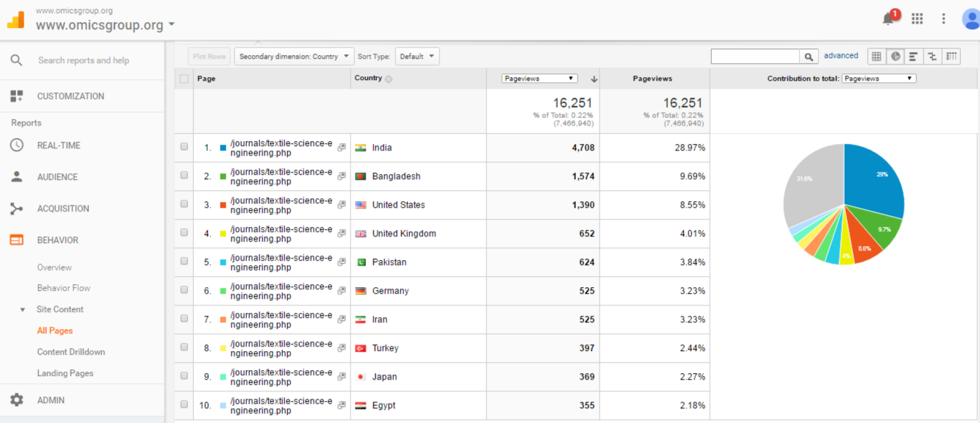Open Content Drilldown report

pyautogui.click(x=71, y=352)
